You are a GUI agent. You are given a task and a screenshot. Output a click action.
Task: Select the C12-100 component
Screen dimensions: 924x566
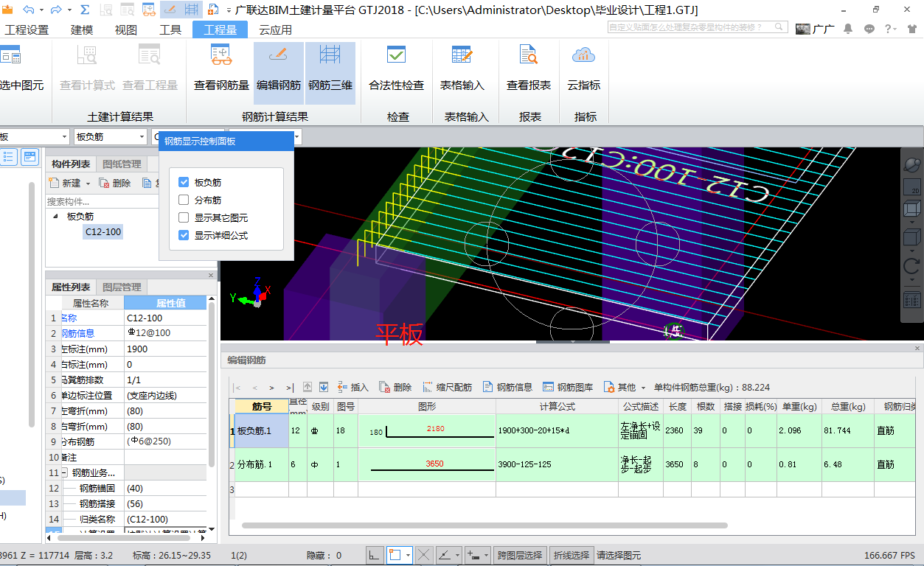click(103, 231)
